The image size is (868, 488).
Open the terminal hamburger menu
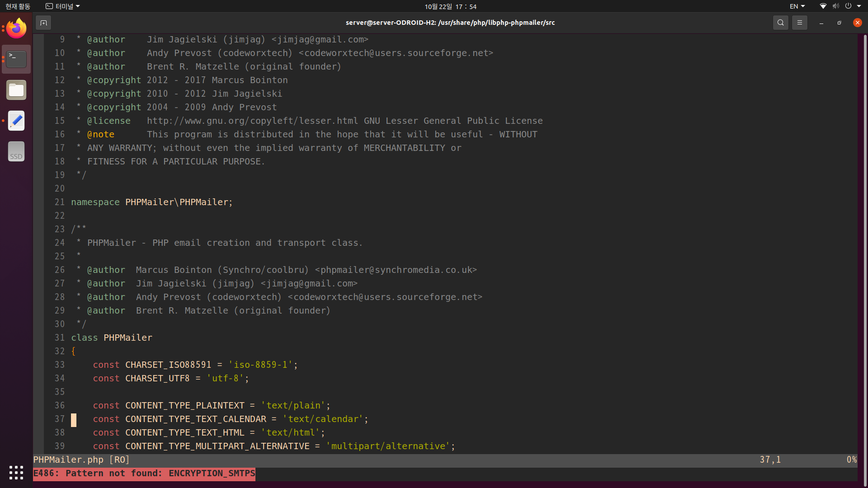799,23
